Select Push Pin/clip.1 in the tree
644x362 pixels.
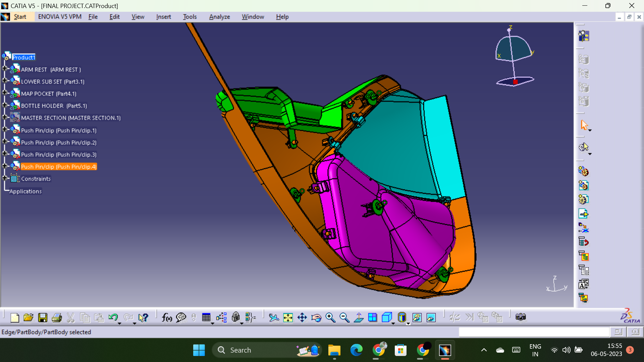pos(59,130)
